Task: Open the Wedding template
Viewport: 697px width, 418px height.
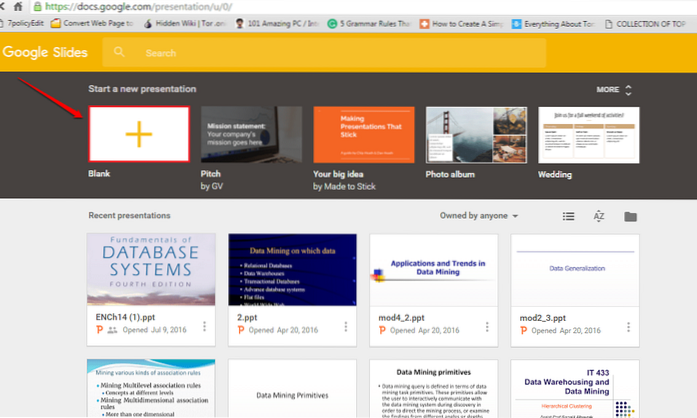Action: point(588,134)
